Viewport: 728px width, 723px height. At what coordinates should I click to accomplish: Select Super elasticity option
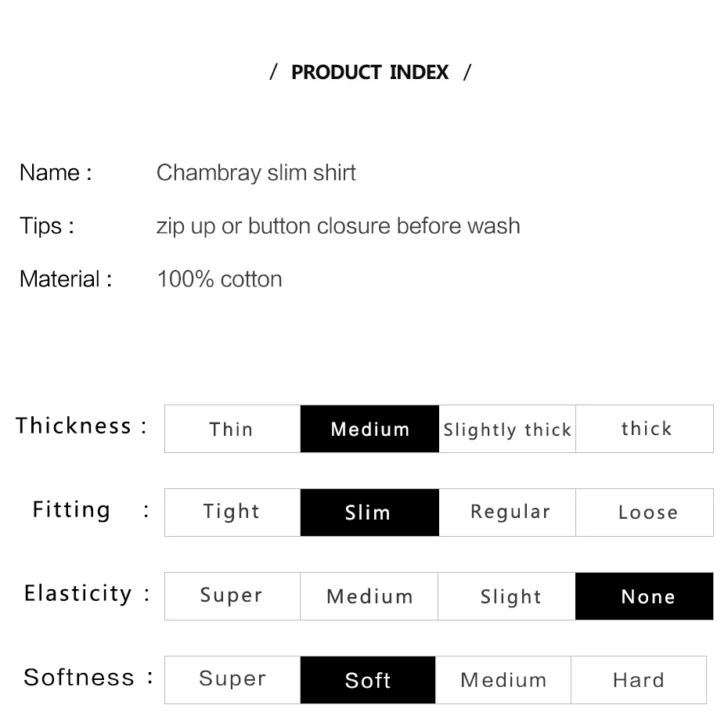point(232,596)
